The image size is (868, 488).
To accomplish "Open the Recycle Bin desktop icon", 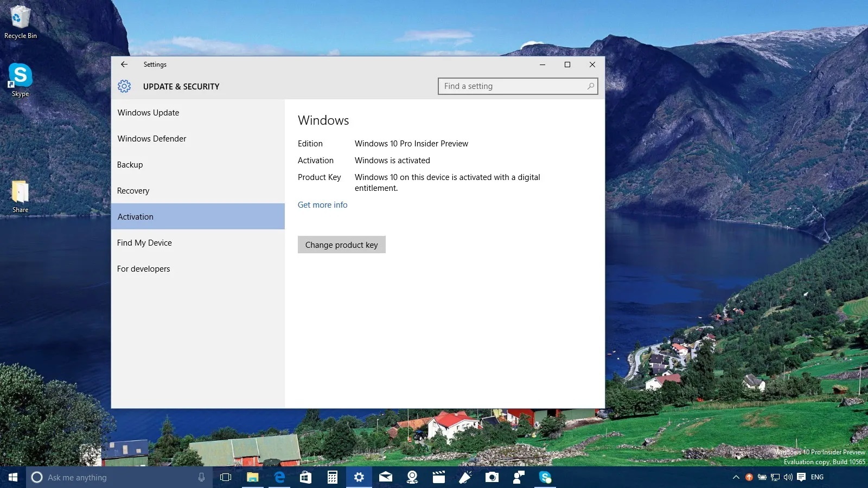I will (21, 22).
